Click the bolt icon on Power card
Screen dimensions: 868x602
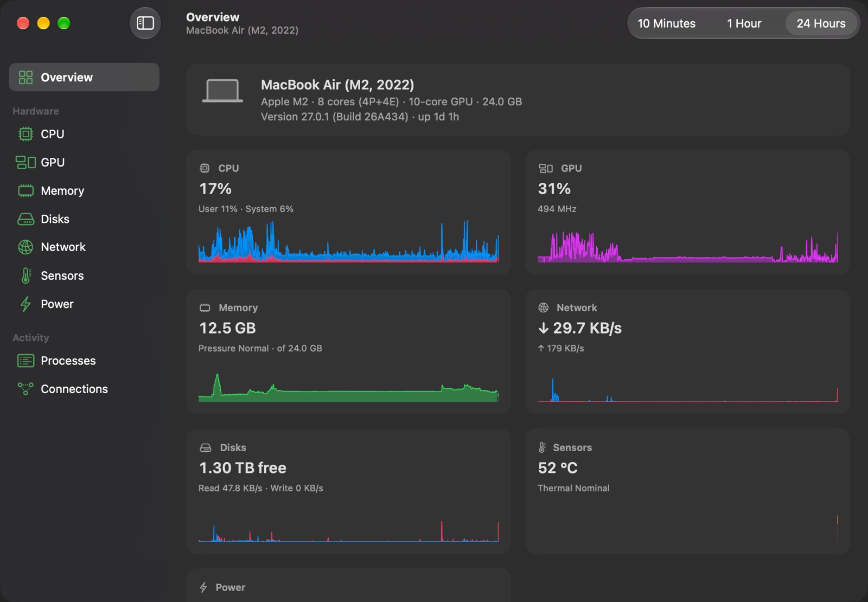click(x=203, y=587)
